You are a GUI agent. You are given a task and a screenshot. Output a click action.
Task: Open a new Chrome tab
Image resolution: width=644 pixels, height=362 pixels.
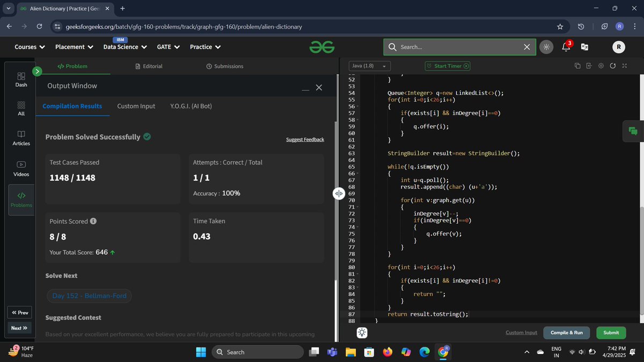pyautogui.click(x=123, y=9)
